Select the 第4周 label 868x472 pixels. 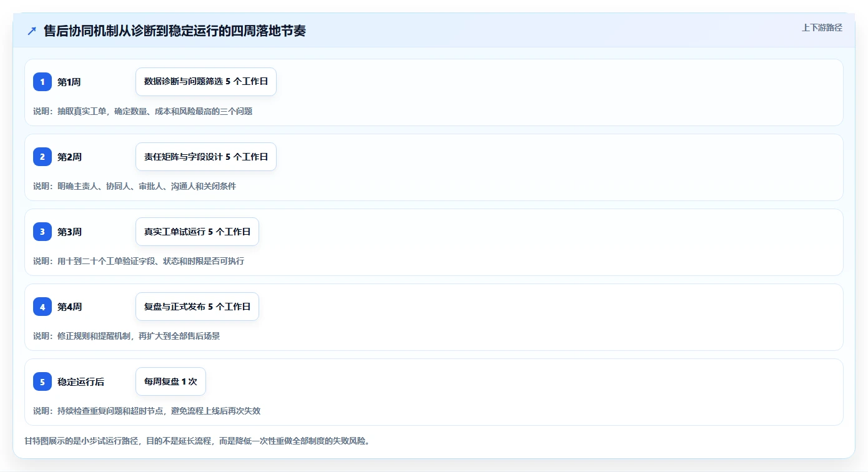[x=69, y=307]
